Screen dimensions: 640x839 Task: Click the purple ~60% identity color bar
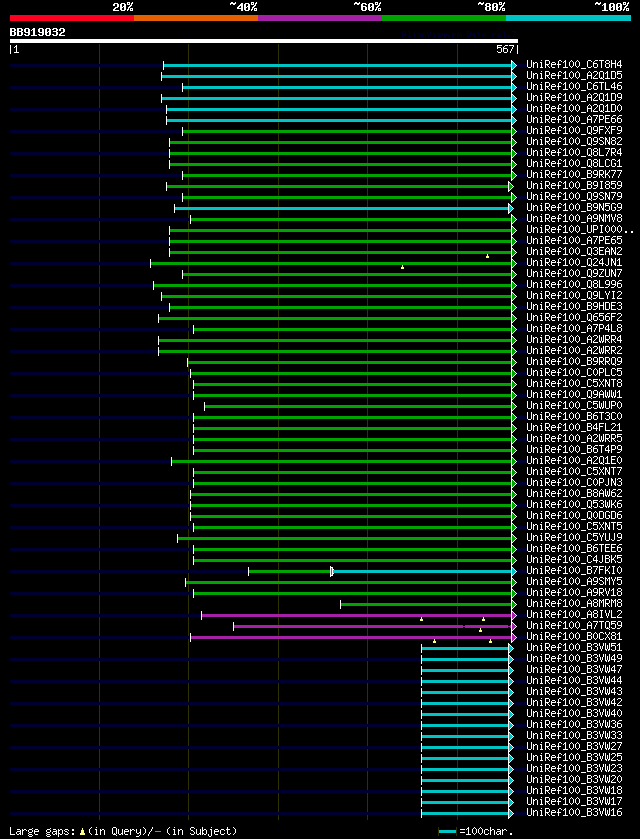click(x=320, y=18)
